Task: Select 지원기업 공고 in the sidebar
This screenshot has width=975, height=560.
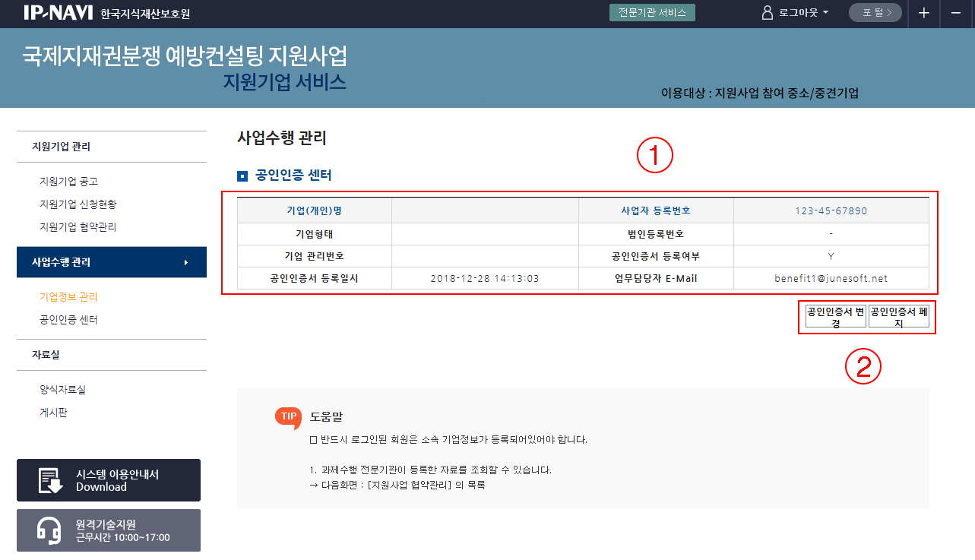Action: click(x=68, y=182)
